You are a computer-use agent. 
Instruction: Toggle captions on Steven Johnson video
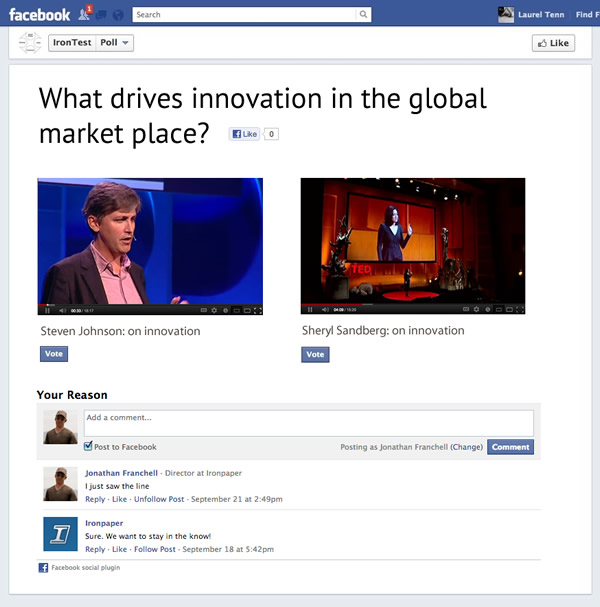pos(204,310)
